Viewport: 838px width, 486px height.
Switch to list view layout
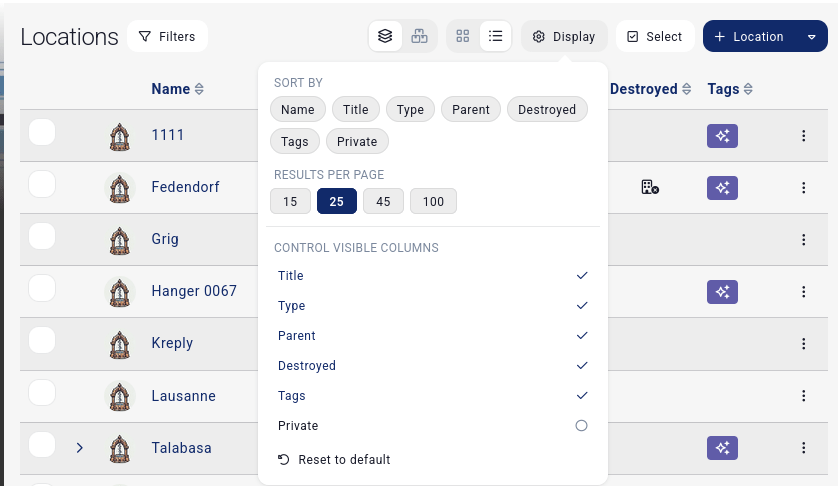tap(495, 37)
